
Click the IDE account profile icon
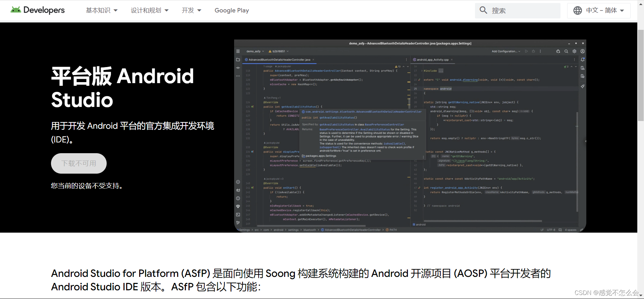(583, 51)
